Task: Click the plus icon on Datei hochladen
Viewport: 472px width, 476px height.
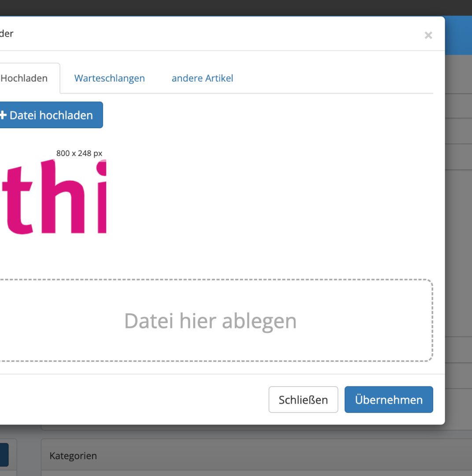Action: pos(3,115)
